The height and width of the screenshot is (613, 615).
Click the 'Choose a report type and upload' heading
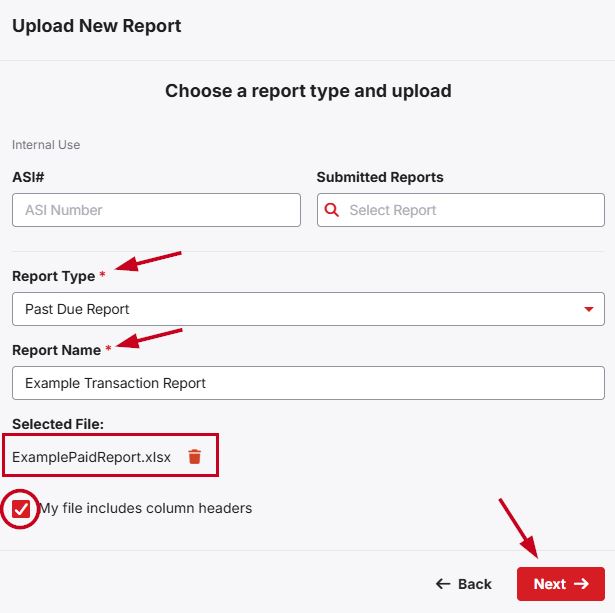[x=308, y=91]
